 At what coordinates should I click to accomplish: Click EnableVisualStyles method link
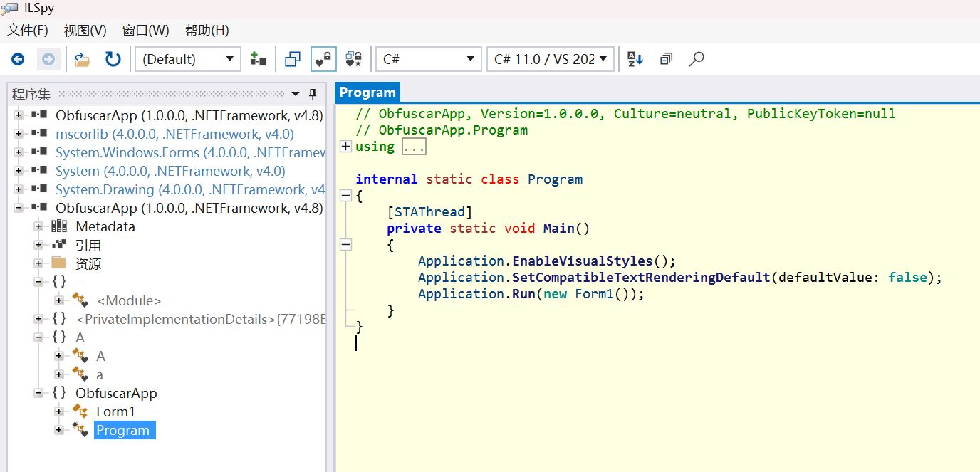[583, 261]
